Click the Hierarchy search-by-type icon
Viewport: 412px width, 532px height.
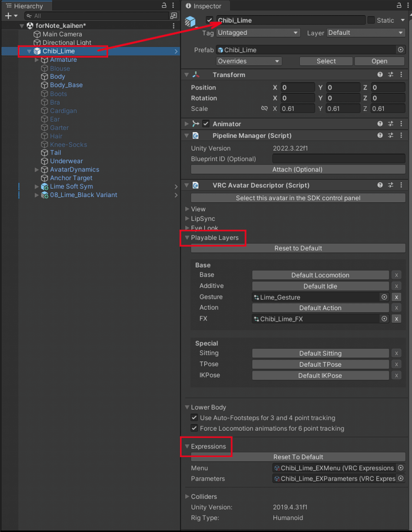[173, 16]
